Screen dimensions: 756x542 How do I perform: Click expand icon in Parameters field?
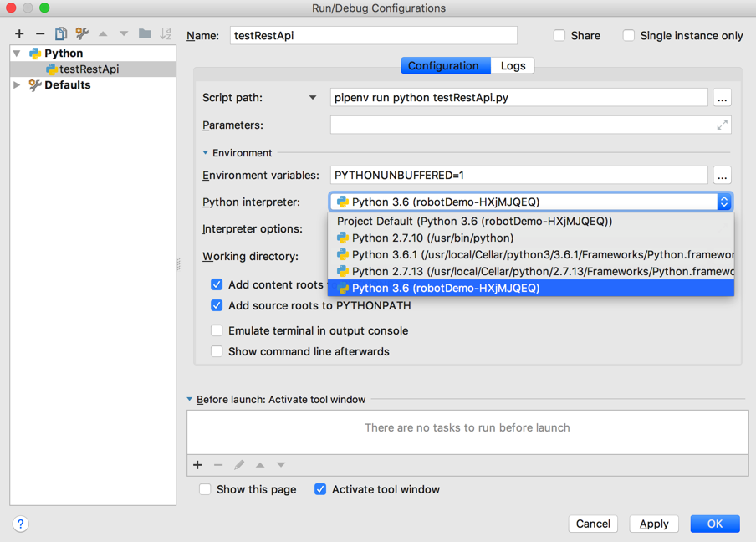(722, 125)
